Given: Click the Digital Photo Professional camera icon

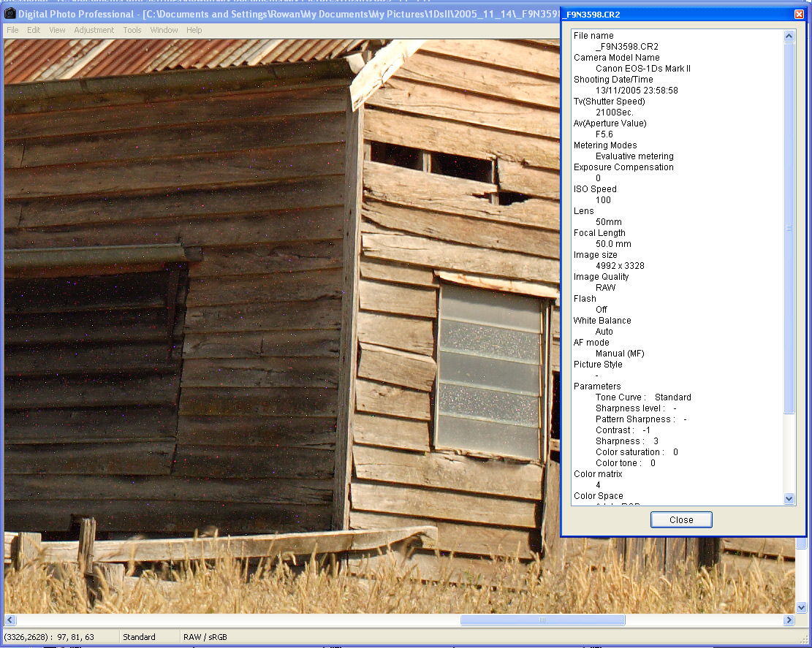Looking at the screenshot, I should coord(10,14).
